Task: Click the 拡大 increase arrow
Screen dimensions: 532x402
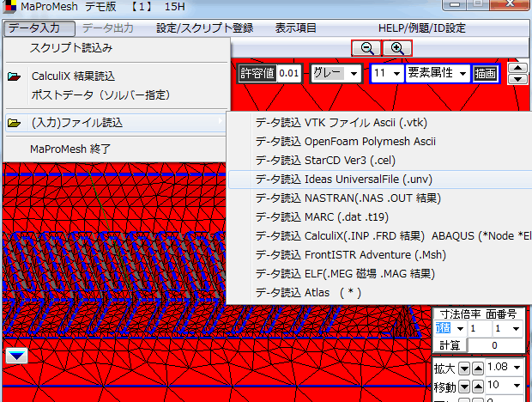Action: click(478, 368)
